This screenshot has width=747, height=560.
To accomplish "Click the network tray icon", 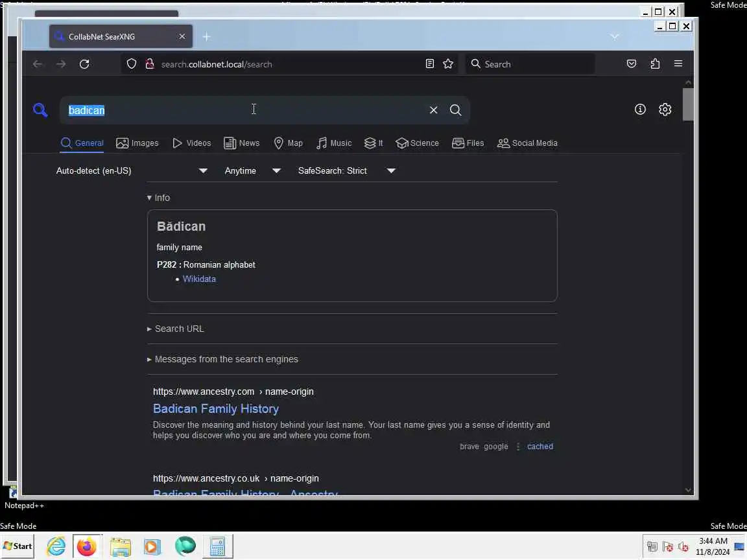I will 652,546.
